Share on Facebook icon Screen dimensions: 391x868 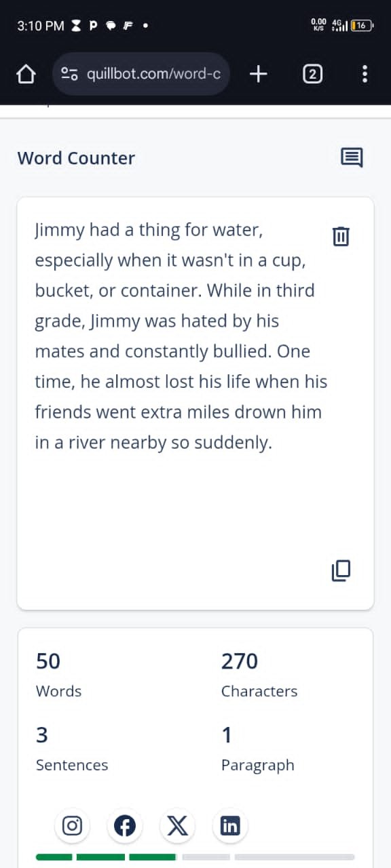[125, 825]
